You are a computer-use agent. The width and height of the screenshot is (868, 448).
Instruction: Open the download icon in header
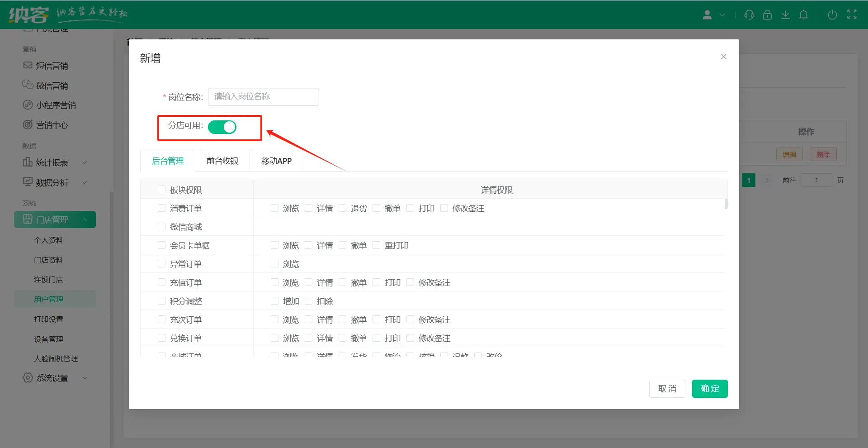click(x=785, y=15)
